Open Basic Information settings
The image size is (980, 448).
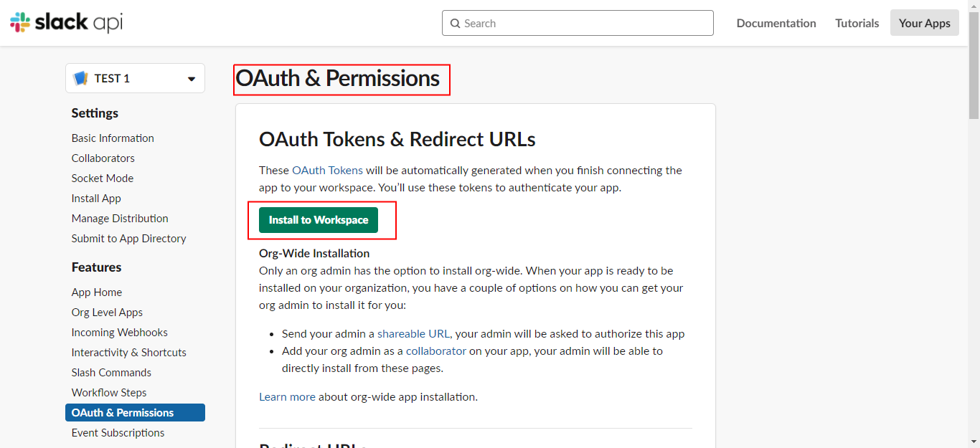coord(113,138)
